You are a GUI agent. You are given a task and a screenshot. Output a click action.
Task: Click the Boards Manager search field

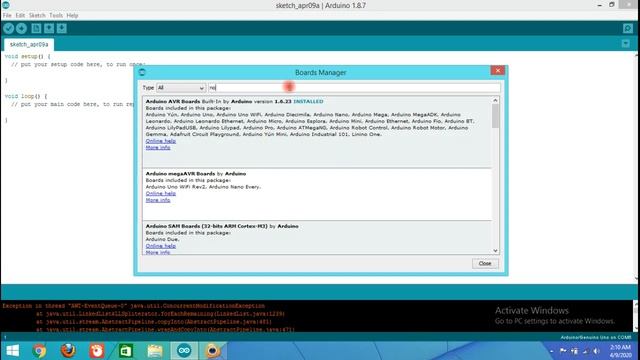tap(354, 88)
